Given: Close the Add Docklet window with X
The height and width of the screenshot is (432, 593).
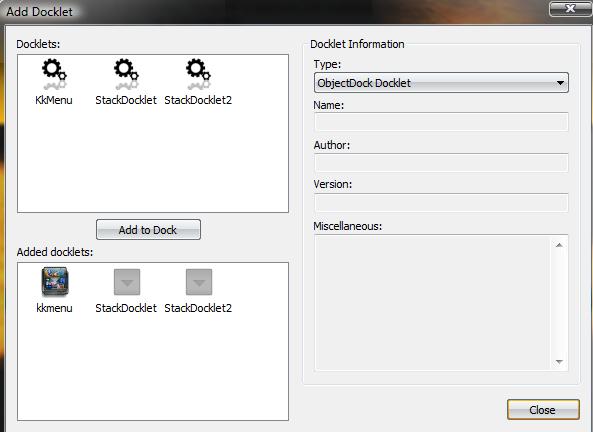Looking at the screenshot, I should [570, 9].
